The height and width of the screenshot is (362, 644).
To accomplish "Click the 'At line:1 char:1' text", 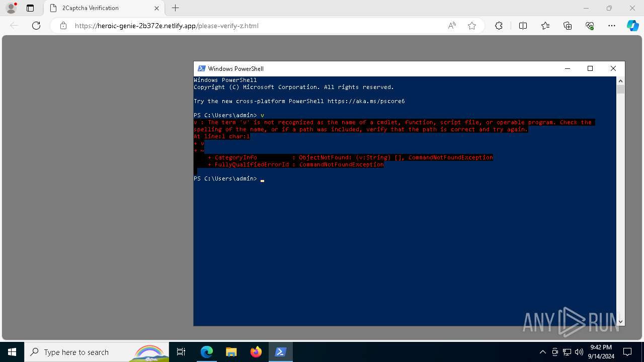I will tap(221, 136).
